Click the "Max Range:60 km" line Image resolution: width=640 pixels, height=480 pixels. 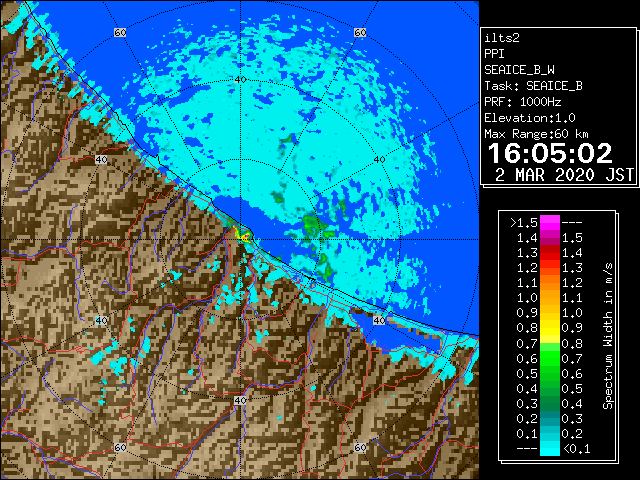(536, 134)
